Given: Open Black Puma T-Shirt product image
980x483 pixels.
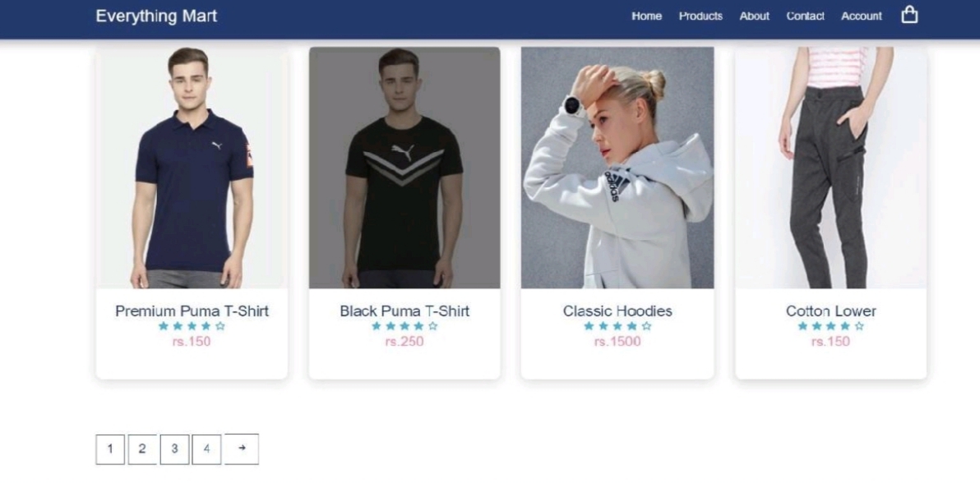Looking at the screenshot, I should point(404,168).
